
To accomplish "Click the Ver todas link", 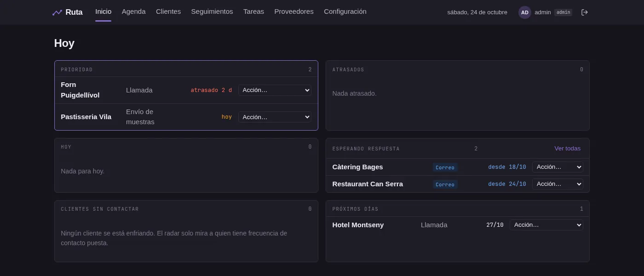I will pyautogui.click(x=567, y=149).
